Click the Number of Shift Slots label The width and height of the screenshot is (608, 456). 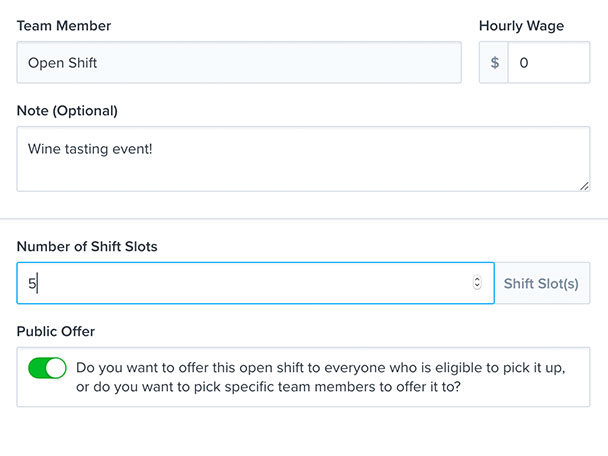coord(87,247)
